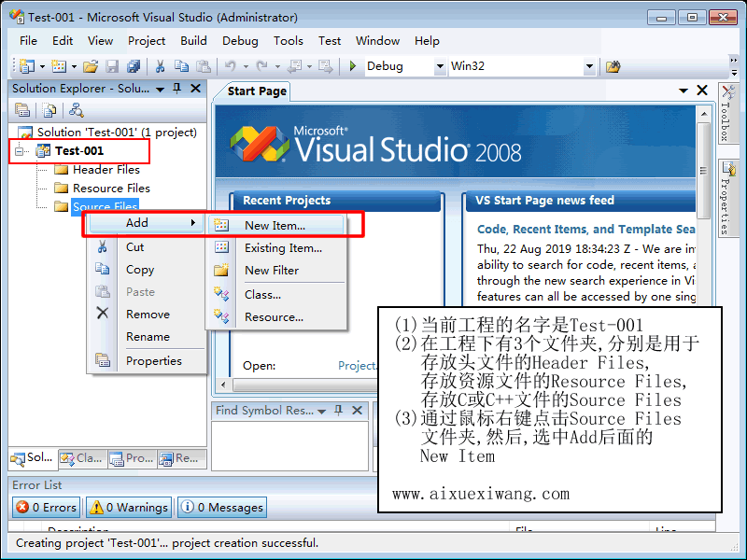747x560 pixels.
Task: Click Solution Explorer's Properties toolbar icon
Action: pyautogui.click(x=23, y=110)
